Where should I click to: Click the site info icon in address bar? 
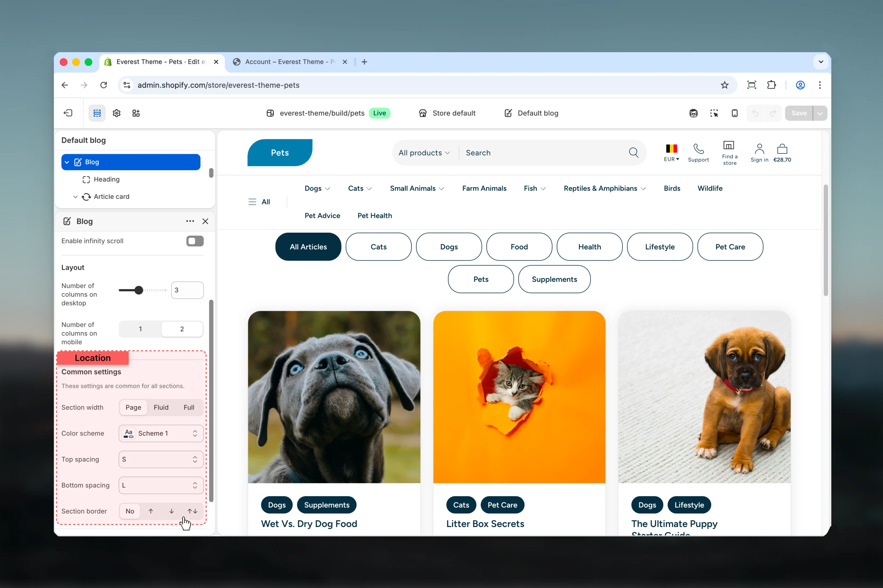[x=127, y=85]
